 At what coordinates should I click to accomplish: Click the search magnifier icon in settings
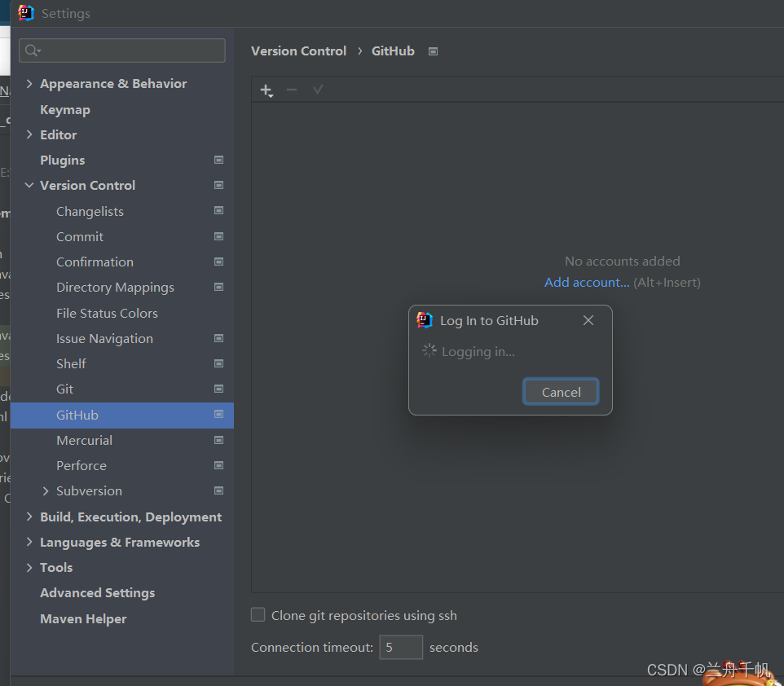[x=33, y=51]
